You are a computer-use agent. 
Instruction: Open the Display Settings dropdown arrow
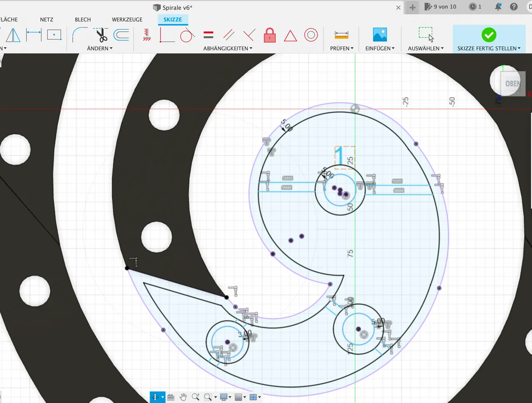(x=230, y=398)
